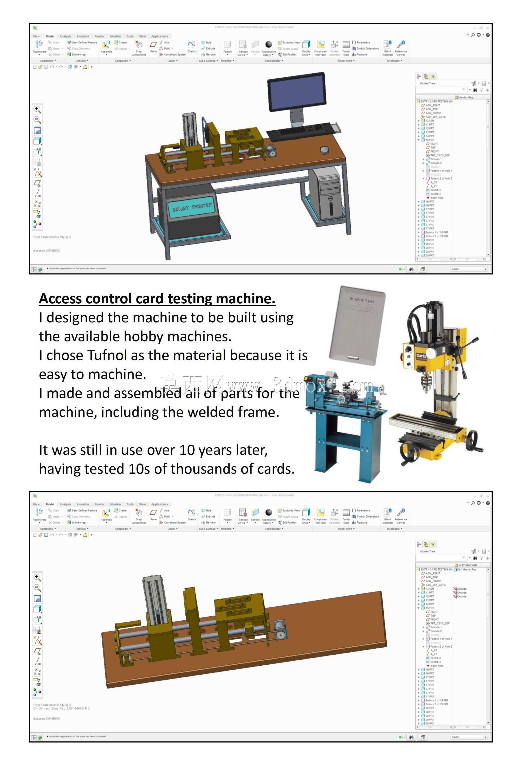Click the upper model tree vertical scrollbar

click(488, 178)
